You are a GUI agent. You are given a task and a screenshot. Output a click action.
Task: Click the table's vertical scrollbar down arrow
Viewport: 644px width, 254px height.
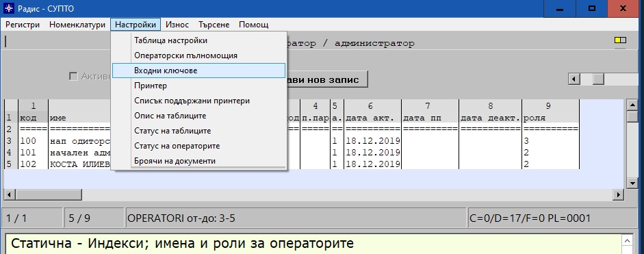coord(632,183)
